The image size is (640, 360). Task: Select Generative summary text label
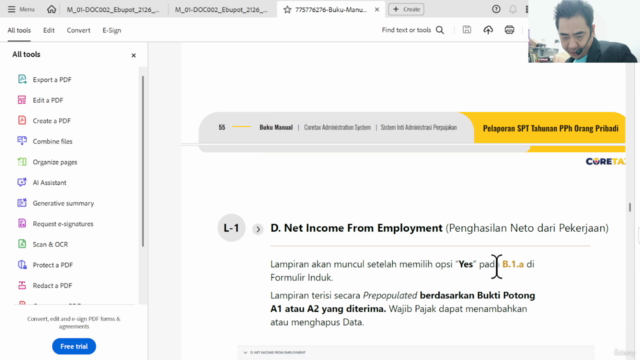(63, 203)
